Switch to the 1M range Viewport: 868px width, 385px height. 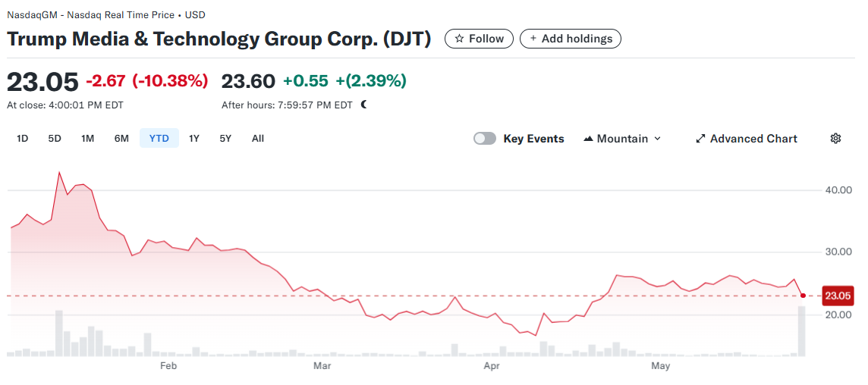click(87, 138)
